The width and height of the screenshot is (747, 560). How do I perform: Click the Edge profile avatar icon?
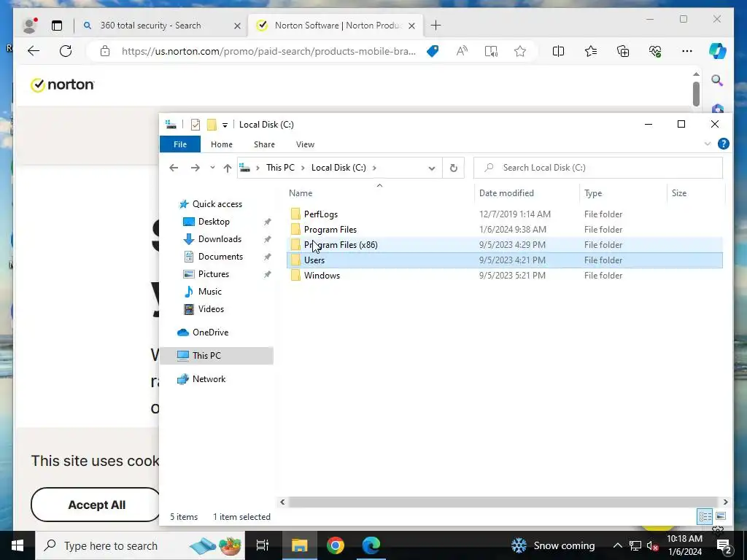(30, 26)
